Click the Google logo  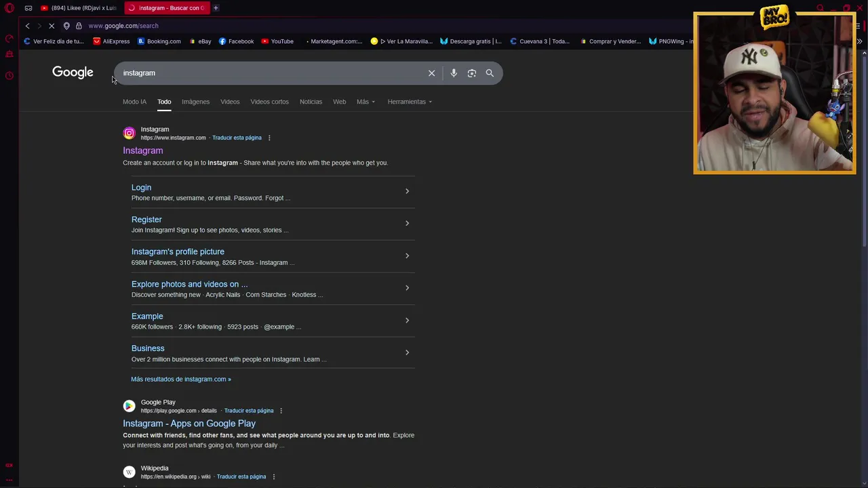coord(73,73)
